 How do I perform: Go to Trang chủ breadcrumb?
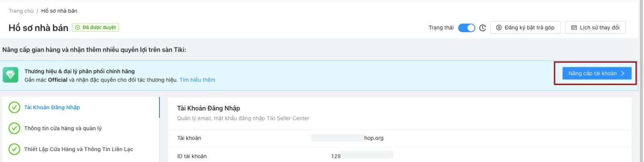click(x=21, y=11)
